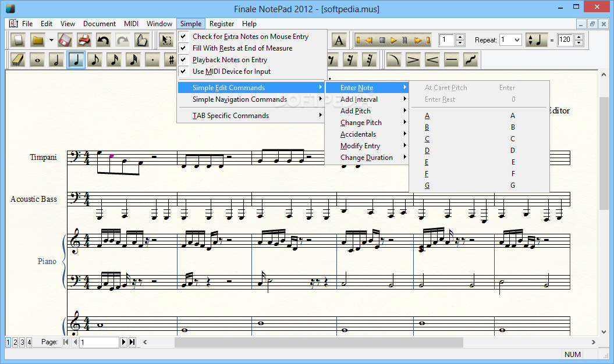Stop playback with the square button

point(382,40)
